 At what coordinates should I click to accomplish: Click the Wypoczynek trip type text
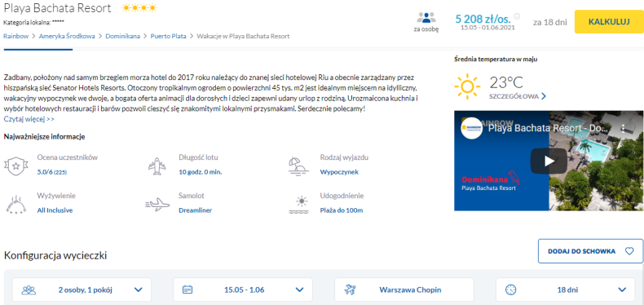(x=339, y=172)
